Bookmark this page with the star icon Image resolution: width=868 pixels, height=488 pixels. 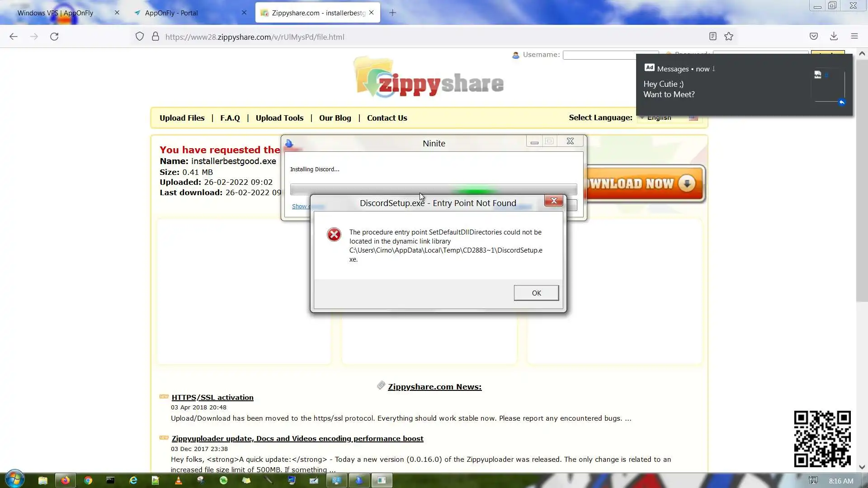click(x=729, y=37)
